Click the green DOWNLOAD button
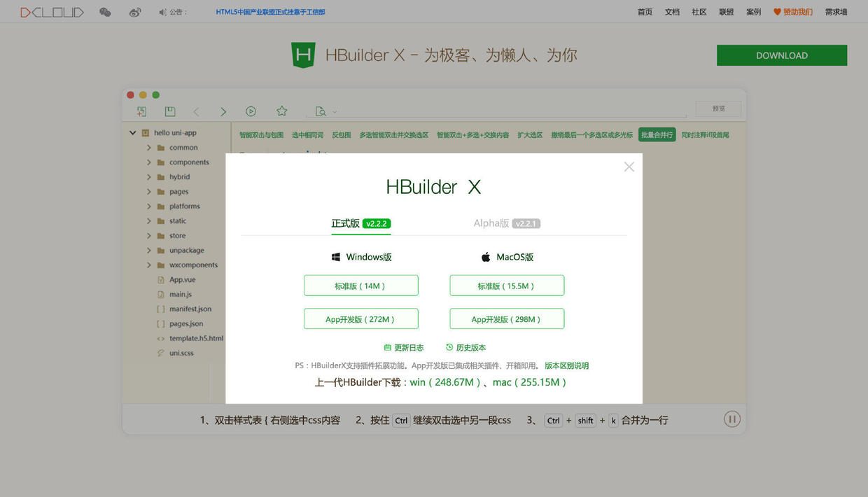 tap(782, 55)
